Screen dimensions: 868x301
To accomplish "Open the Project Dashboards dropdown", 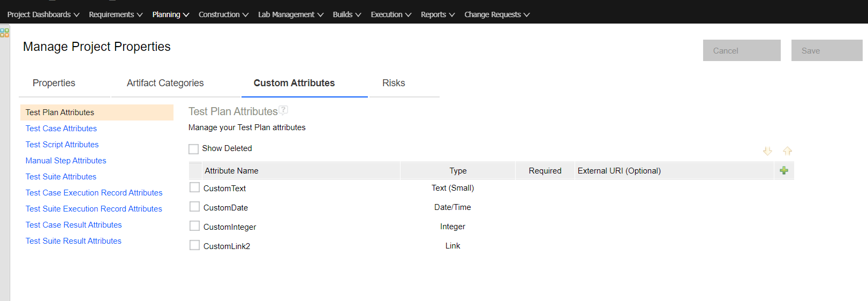I will pos(43,14).
